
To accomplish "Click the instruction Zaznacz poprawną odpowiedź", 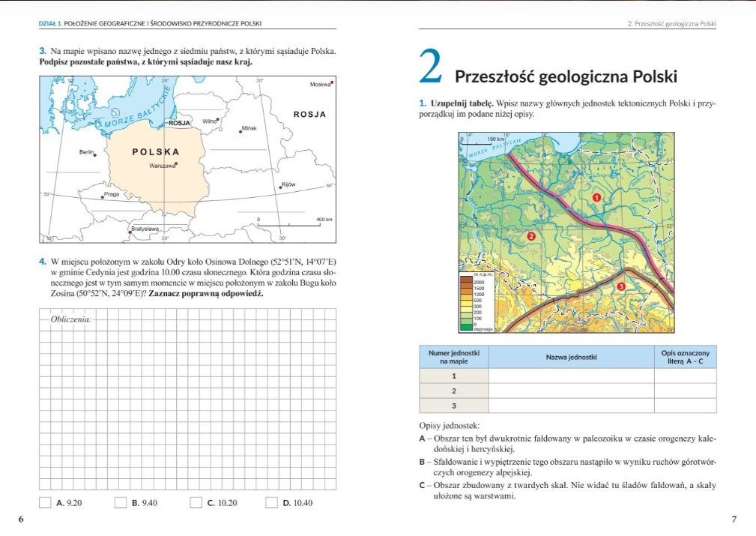I will [x=206, y=293].
